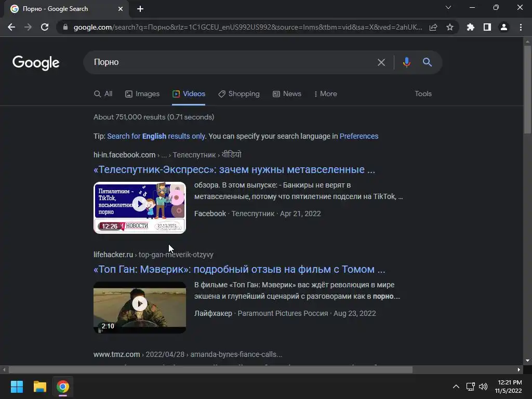Screen dimensions: 532x399
Task: Expand the More search options
Action: tap(325, 94)
